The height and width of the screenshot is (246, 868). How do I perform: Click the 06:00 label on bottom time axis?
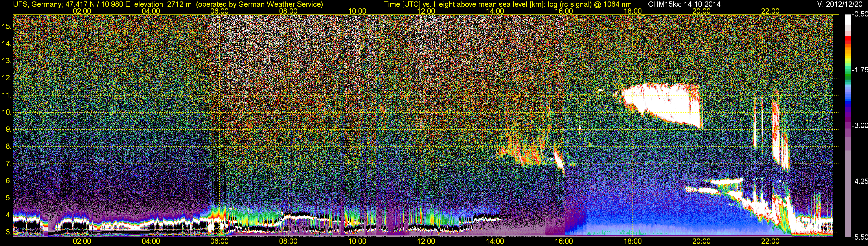(x=219, y=241)
